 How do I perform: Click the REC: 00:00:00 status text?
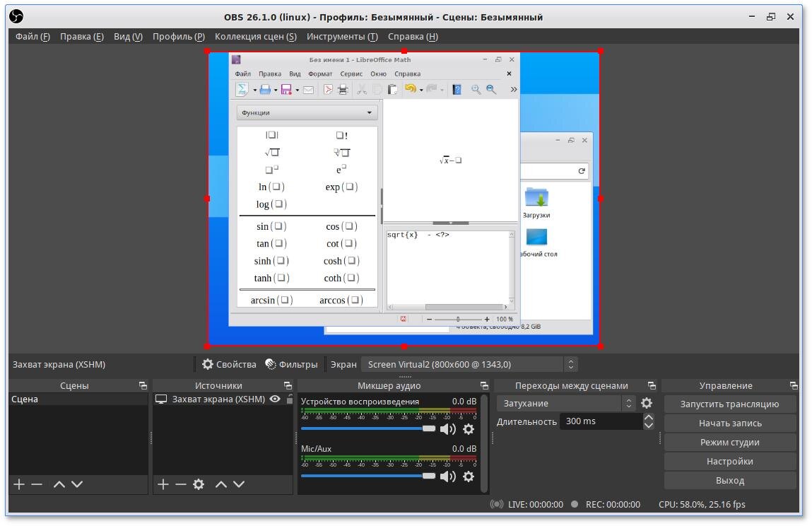point(613,504)
